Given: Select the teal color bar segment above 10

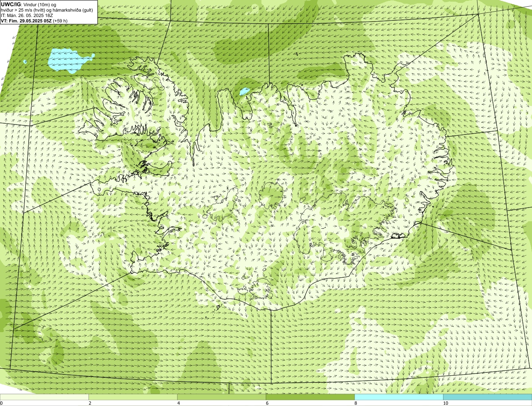Looking at the screenshot, I should pyautogui.click(x=488, y=397).
